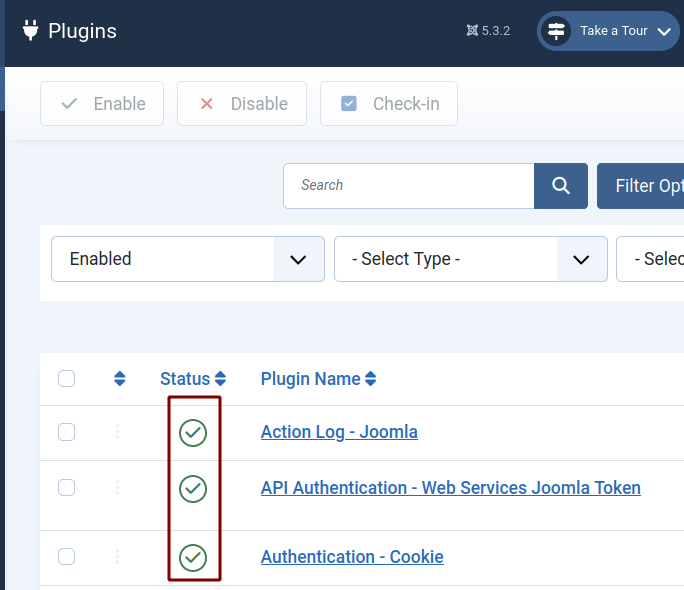
Task: Sort by ordering column arrows icon
Action: click(x=120, y=379)
